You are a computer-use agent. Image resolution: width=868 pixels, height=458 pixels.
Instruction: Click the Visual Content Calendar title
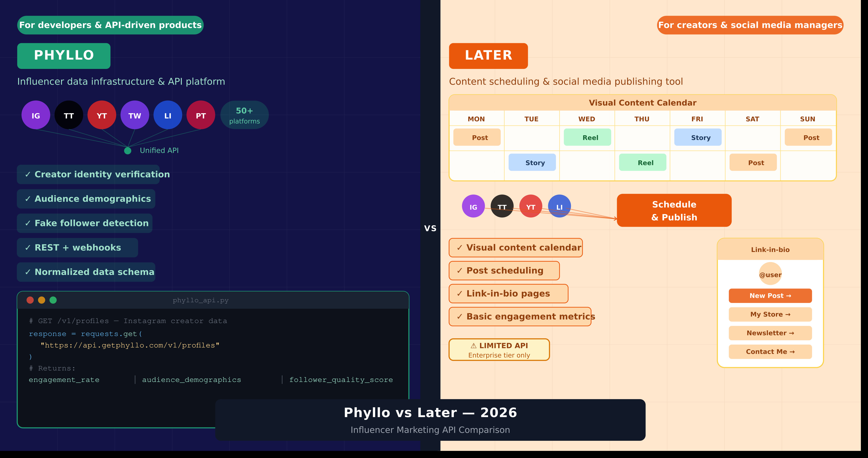click(x=643, y=103)
